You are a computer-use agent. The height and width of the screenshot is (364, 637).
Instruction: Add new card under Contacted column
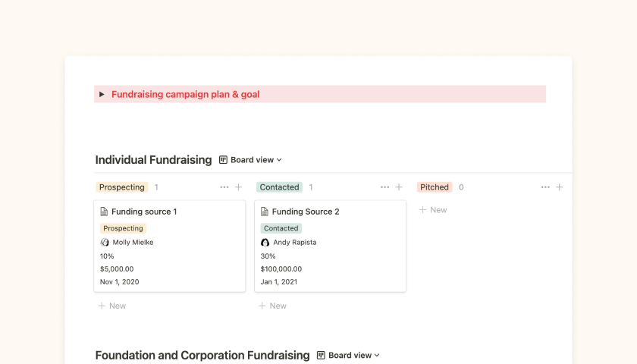[273, 306]
